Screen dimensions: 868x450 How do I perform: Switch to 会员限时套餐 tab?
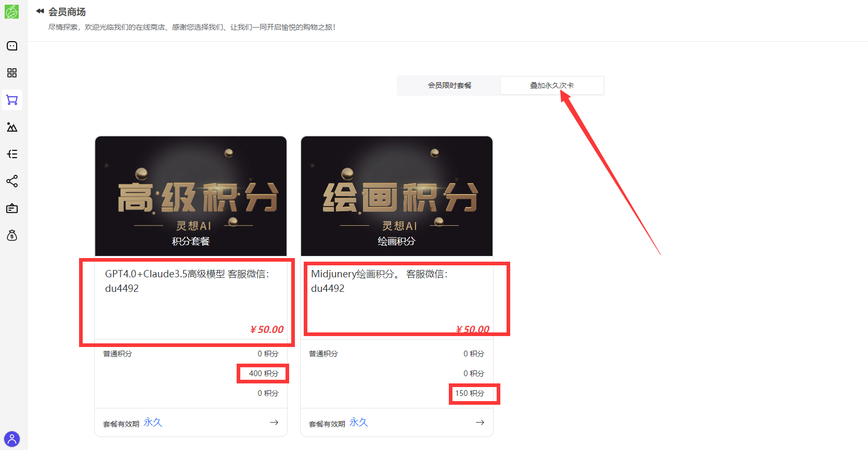coord(449,85)
